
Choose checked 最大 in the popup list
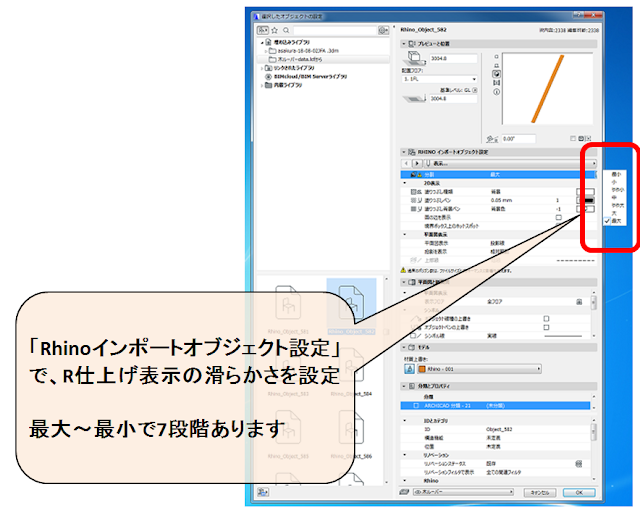[616, 221]
